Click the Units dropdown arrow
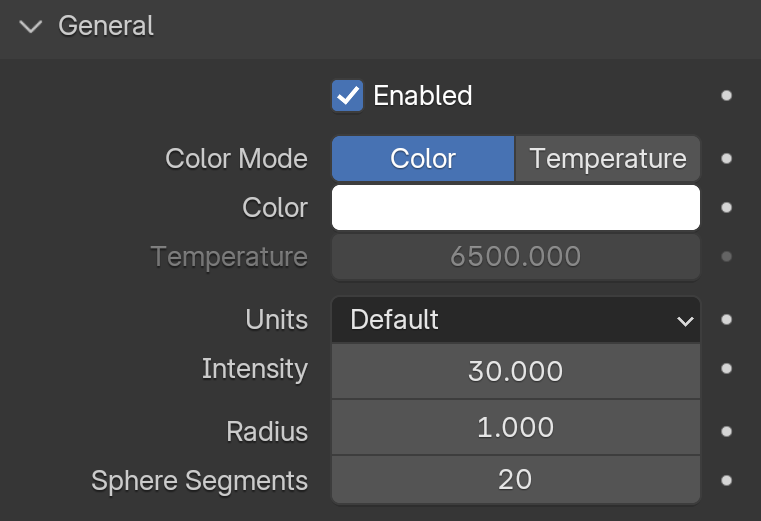The image size is (761, 521). 685,321
